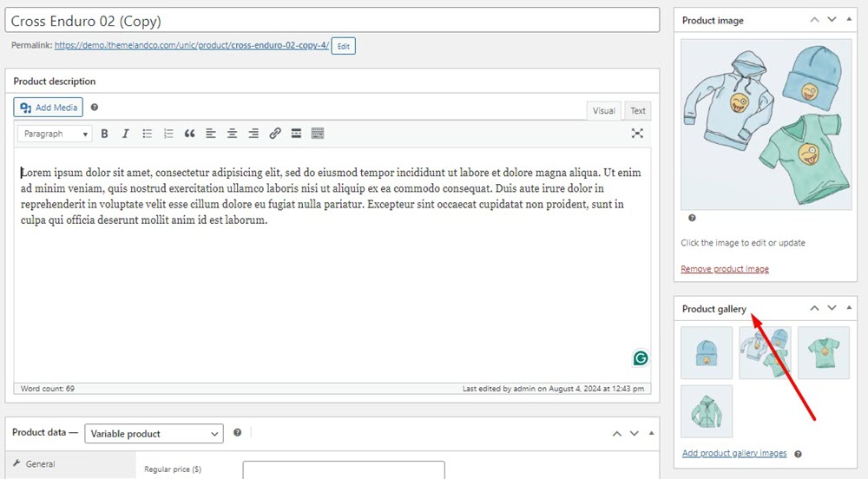This screenshot has width=868, height=479.
Task: Show help tip for product gallery images
Action: coord(799,454)
